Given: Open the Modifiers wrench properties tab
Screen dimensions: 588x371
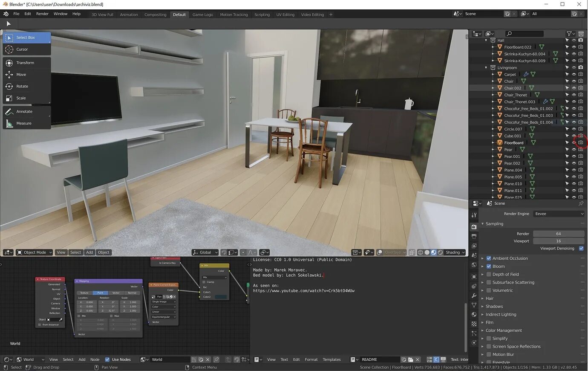Looking at the screenshot, I should [474, 296].
